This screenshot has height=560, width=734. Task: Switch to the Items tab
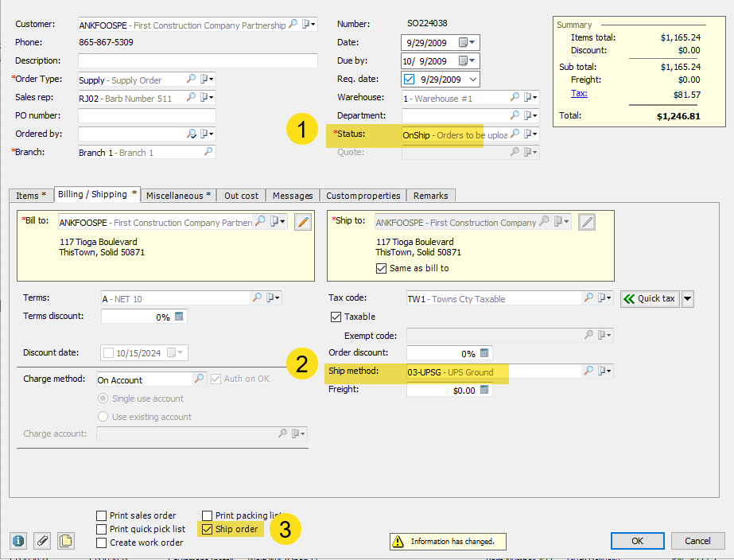pyautogui.click(x=31, y=195)
